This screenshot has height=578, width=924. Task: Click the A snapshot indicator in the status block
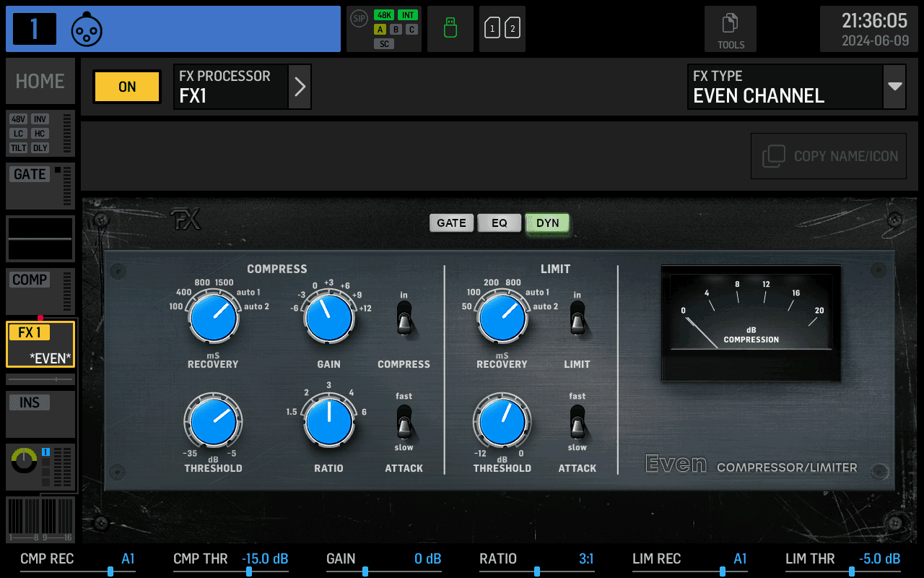click(x=380, y=30)
